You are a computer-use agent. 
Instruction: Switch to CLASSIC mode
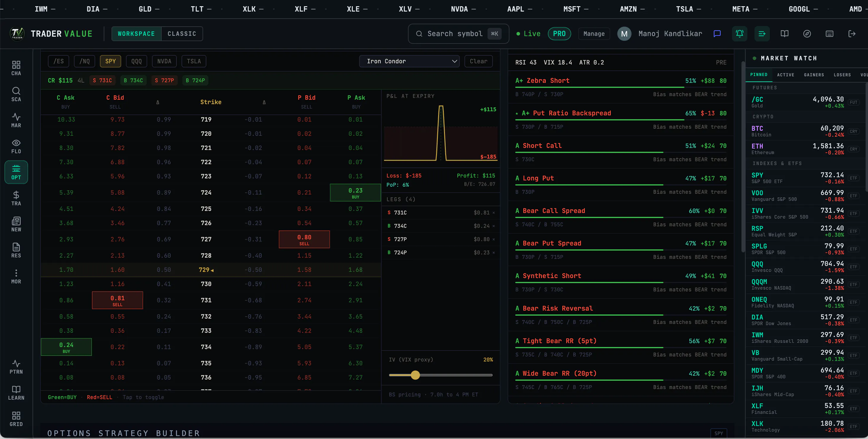click(182, 34)
